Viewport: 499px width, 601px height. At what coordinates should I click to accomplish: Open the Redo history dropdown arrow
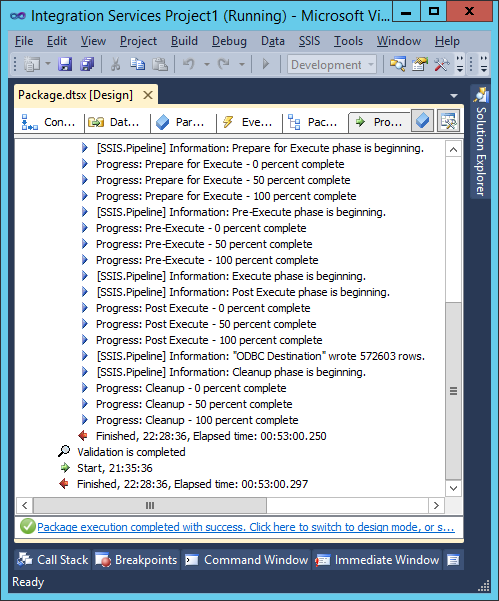(x=242, y=64)
